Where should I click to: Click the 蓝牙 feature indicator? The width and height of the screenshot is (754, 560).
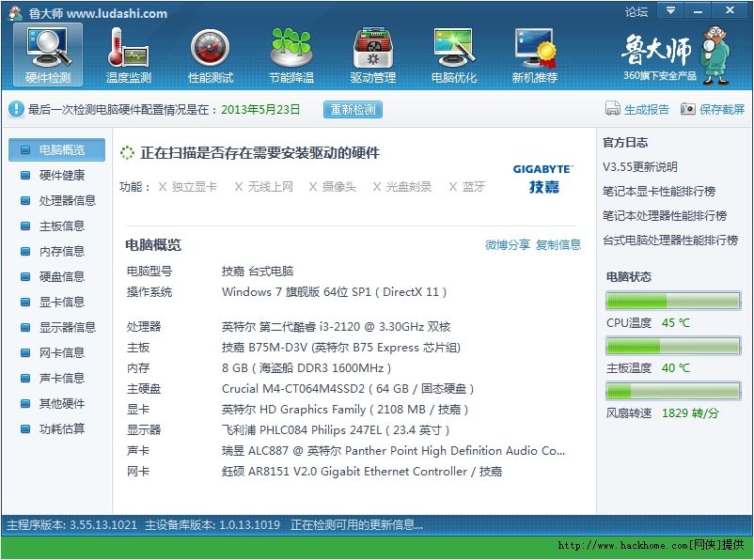click(x=467, y=186)
